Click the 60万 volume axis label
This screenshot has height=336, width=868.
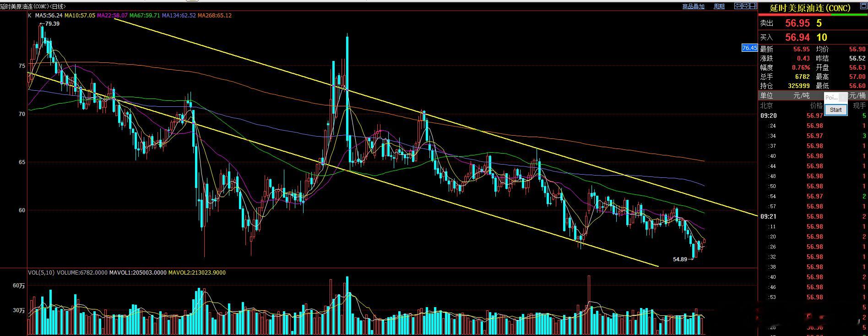click(x=19, y=286)
